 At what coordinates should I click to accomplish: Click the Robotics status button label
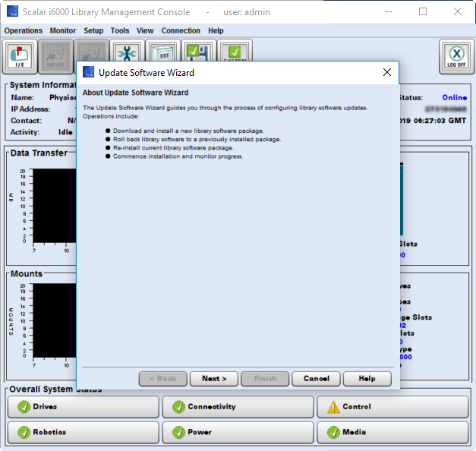pos(49,432)
